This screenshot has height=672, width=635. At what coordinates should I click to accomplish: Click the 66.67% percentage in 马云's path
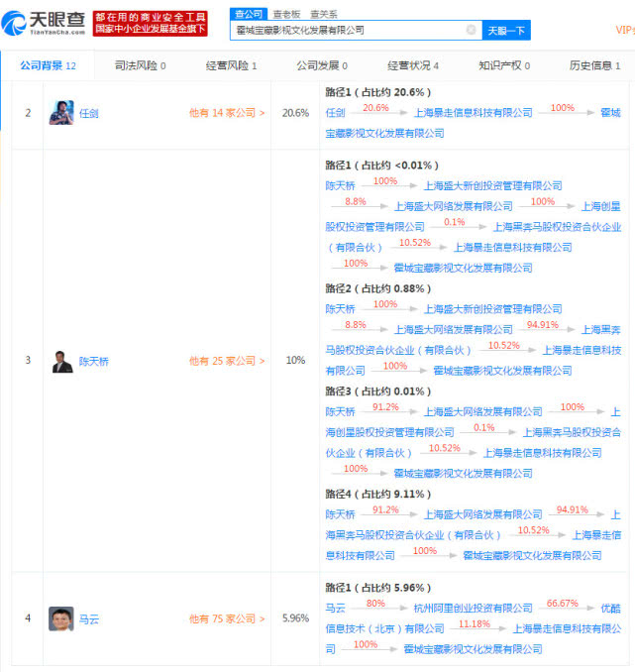pyautogui.click(x=562, y=604)
